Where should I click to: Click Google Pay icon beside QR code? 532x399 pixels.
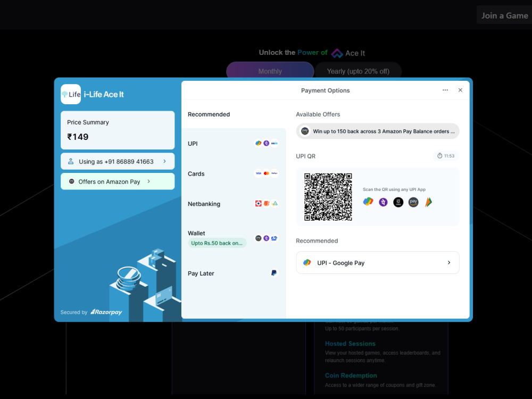pyautogui.click(x=368, y=202)
